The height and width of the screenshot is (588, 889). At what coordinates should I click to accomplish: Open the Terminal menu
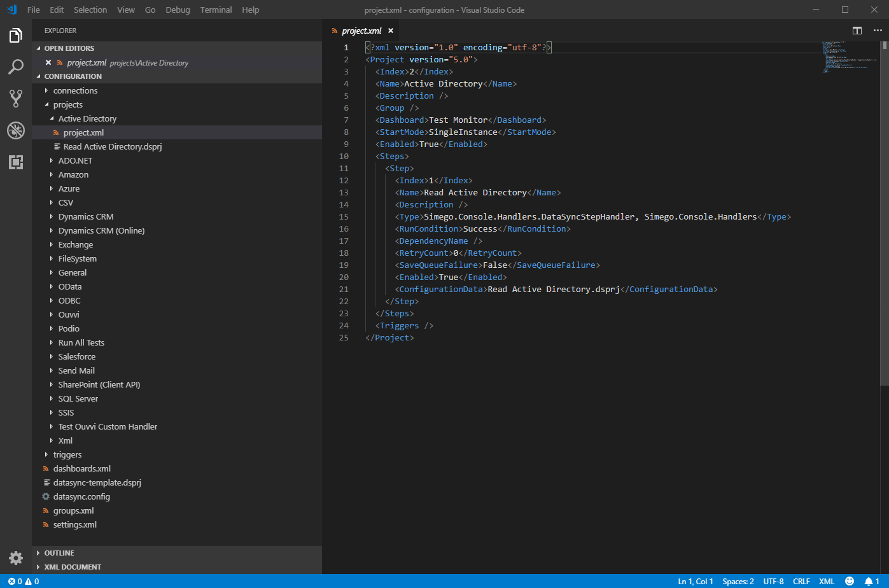216,10
